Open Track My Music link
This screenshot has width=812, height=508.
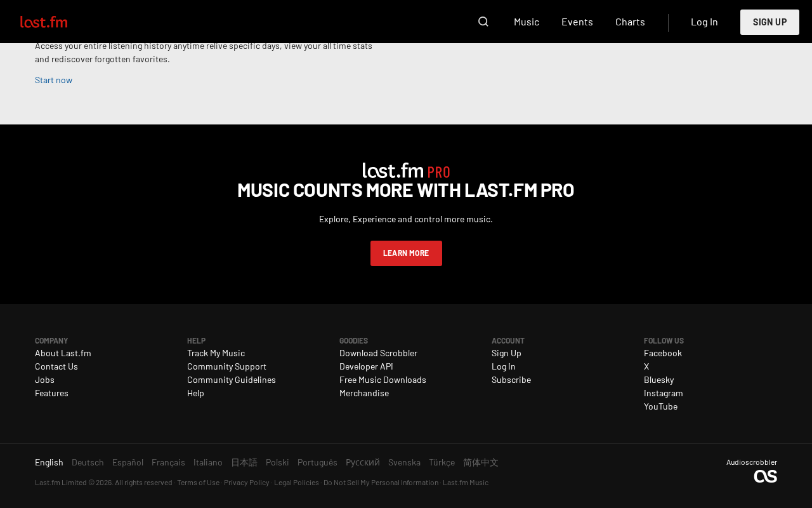coord(216,353)
